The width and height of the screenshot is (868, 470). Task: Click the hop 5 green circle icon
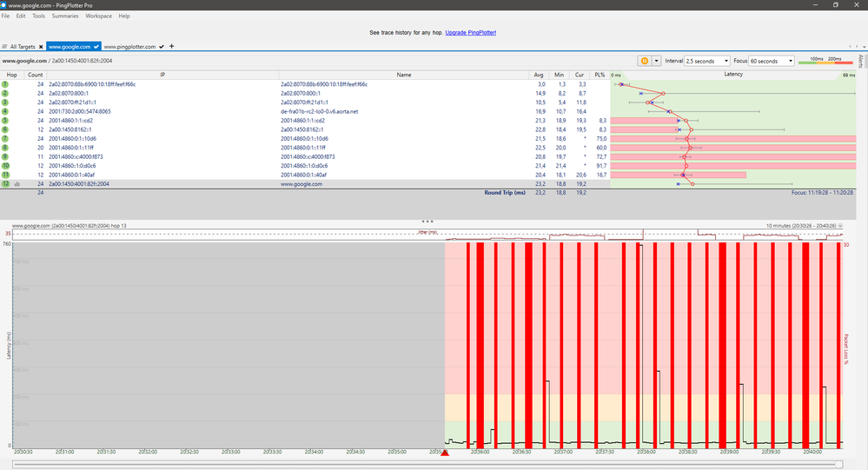coord(5,121)
